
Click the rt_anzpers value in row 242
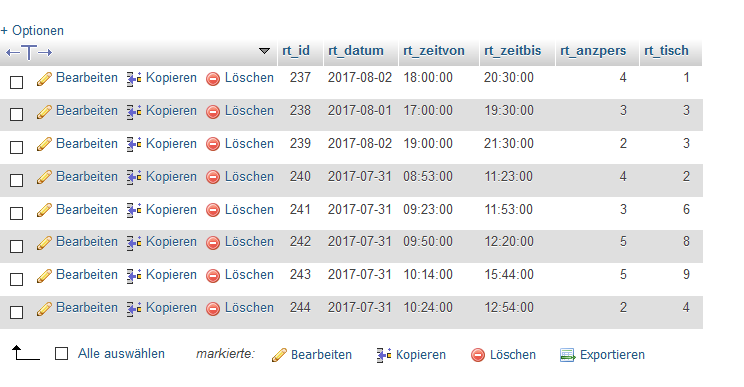(x=623, y=242)
